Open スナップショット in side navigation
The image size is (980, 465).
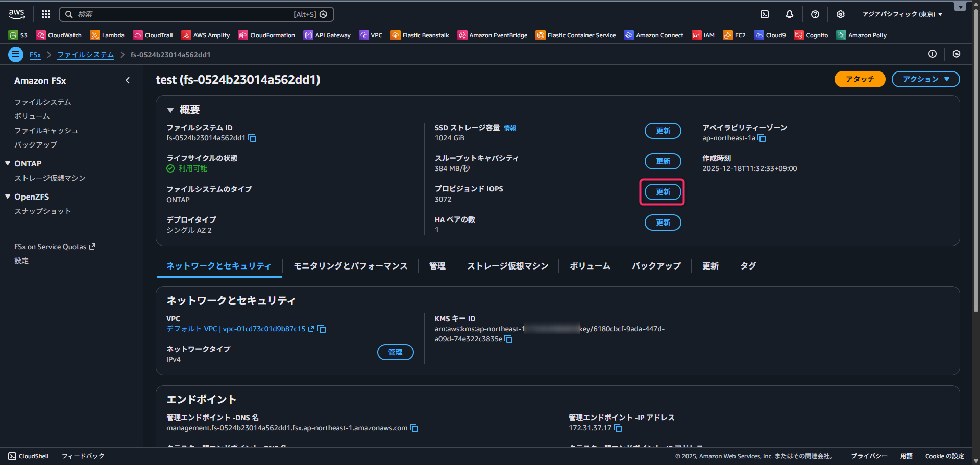(x=43, y=211)
